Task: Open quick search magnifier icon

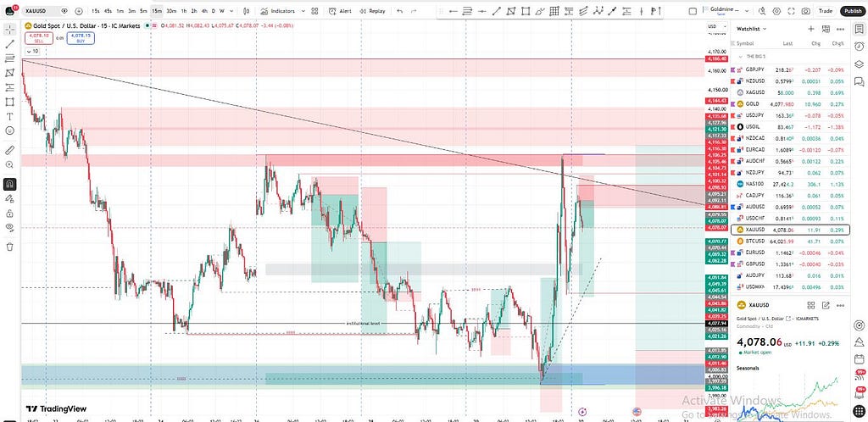Action: click(761, 11)
